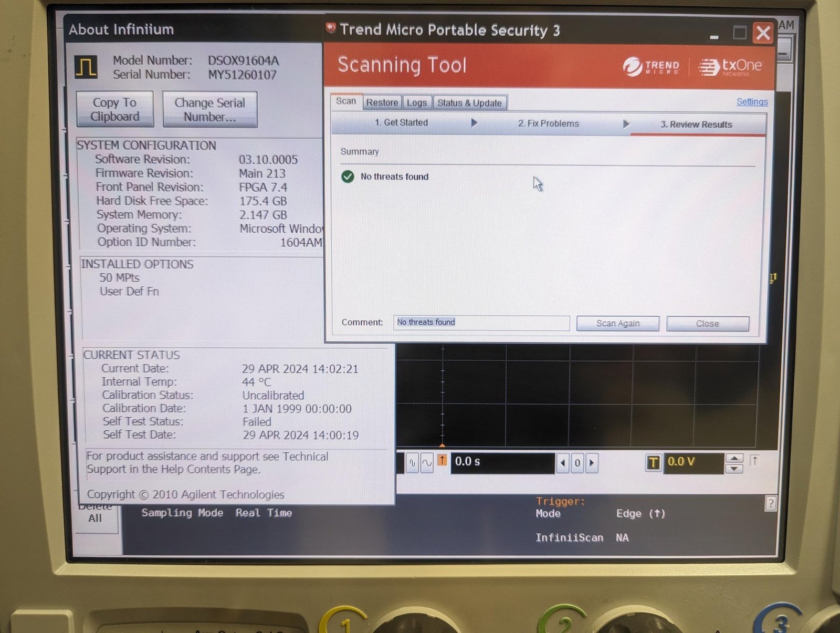Select the 3. Review Results step
840x633 pixels.
click(x=696, y=124)
